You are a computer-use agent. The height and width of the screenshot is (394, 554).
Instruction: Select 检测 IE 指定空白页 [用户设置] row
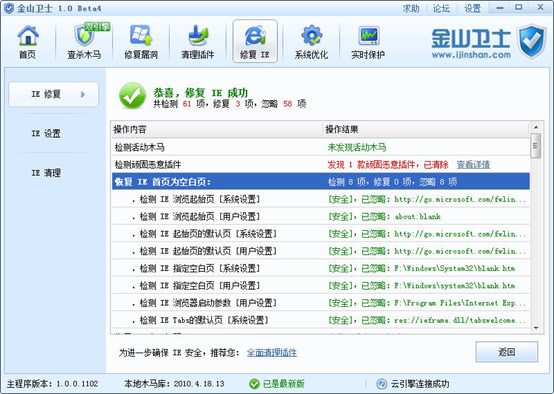coord(321,286)
